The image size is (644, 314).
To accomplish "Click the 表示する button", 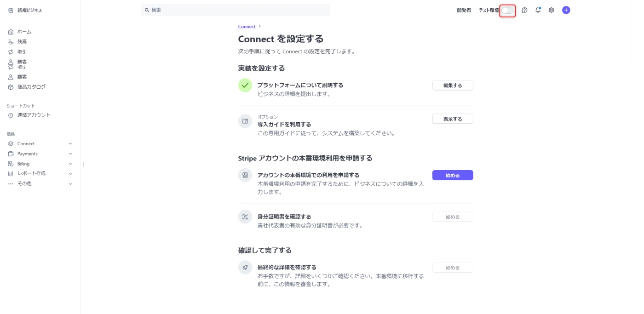I will 453,119.
